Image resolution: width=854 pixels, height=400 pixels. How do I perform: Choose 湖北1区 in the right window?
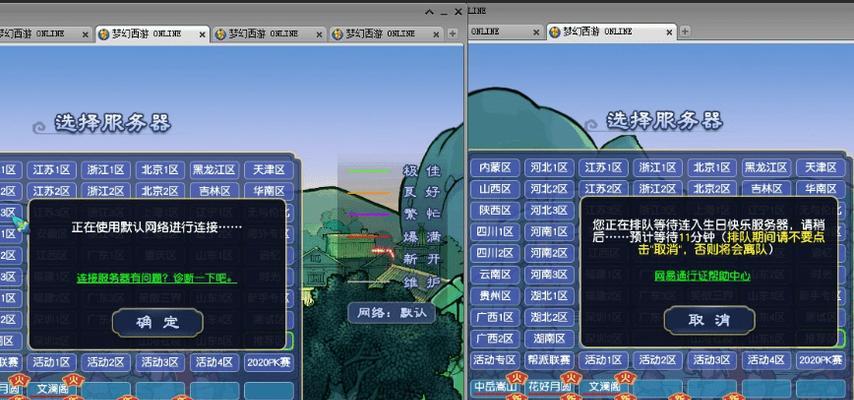tap(549, 295)
